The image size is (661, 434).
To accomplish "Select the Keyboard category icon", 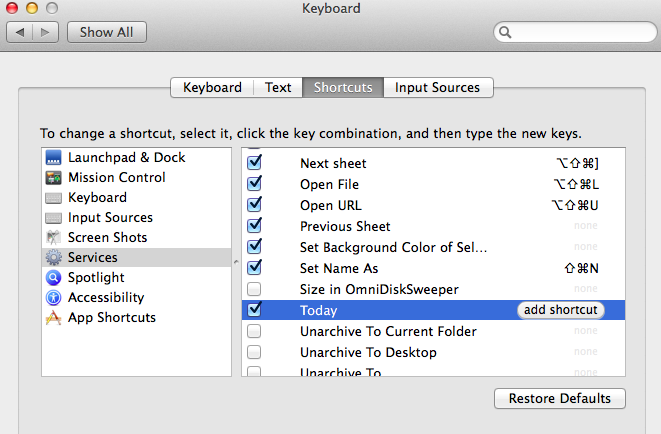I will pyautogui.click(x=53, y=198).
